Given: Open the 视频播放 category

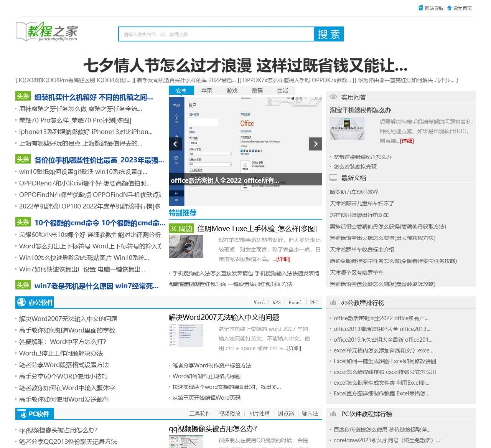Looking at the screenshot, I should (229, 413).
